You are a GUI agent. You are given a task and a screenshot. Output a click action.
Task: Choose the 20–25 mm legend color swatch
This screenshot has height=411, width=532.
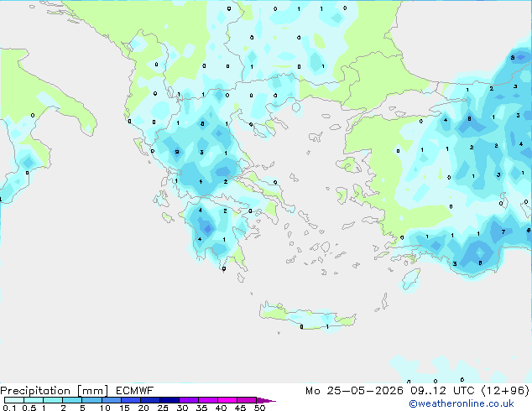point(150,400)
